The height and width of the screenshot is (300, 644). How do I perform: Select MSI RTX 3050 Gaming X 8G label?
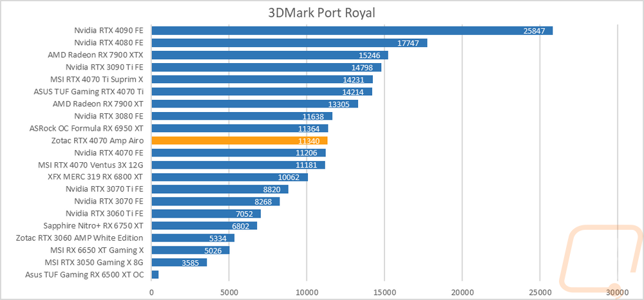coord(95,262)
